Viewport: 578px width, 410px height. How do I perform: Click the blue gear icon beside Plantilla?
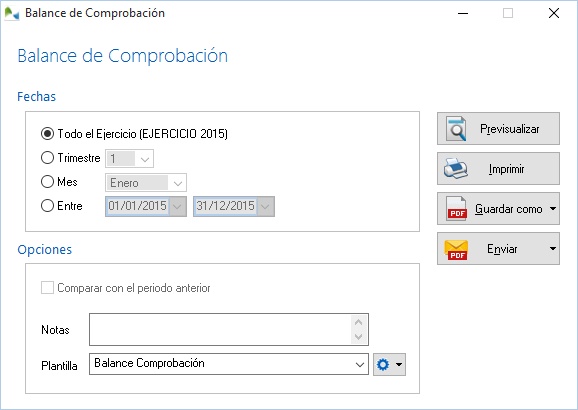pos(383,365)
